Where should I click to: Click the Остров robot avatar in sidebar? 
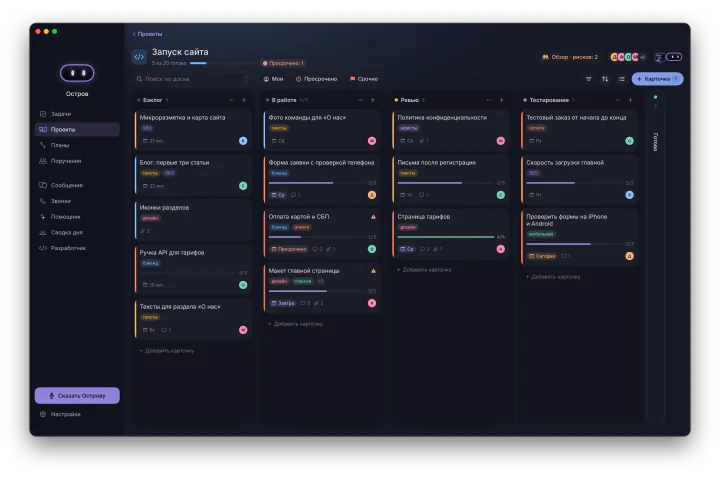coord(77,73)
